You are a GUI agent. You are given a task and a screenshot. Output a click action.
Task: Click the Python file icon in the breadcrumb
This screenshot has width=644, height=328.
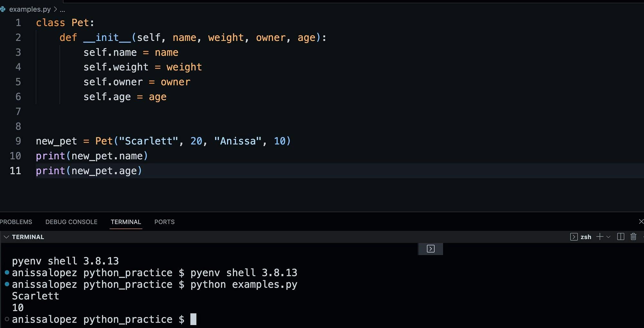3,9
